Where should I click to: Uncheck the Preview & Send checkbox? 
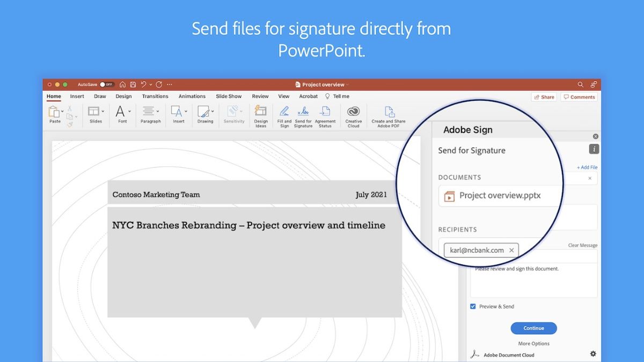click(473, 306)
